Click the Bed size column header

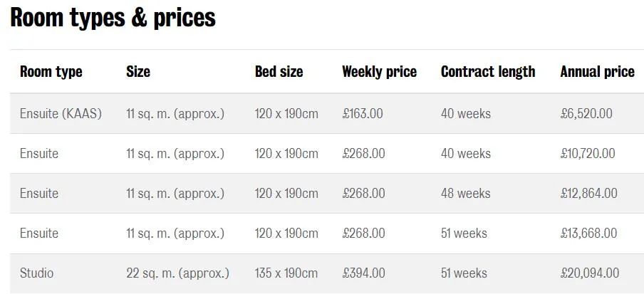(x=279, y=72)
